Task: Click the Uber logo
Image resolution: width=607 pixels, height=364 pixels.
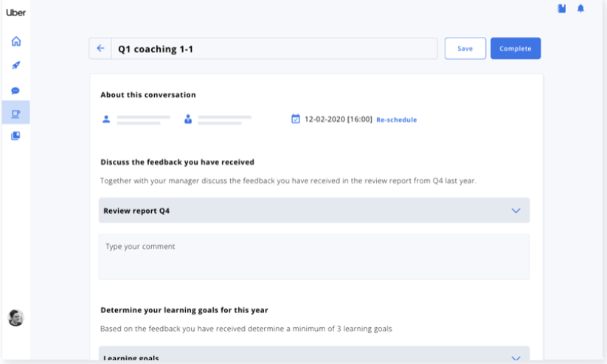Action: pos(15,13)
